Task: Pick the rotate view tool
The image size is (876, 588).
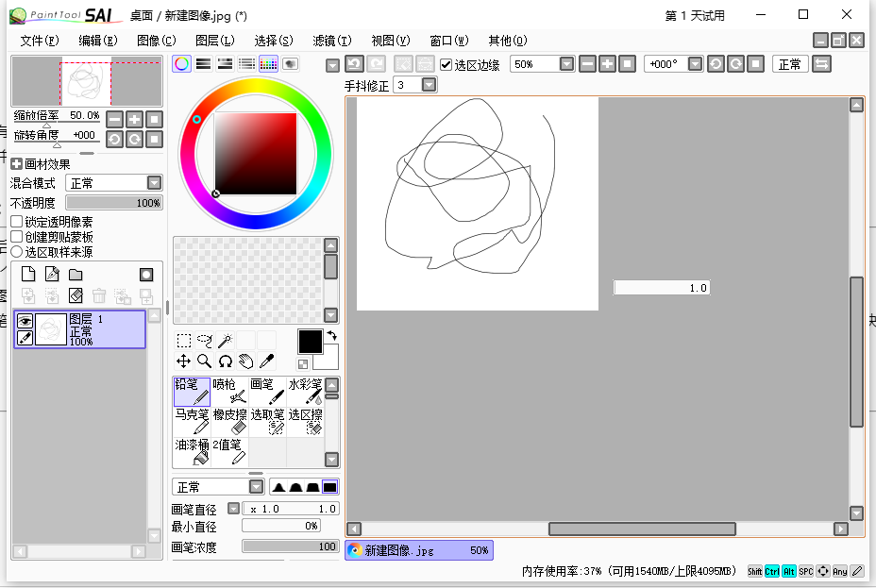Action: [226, 361]
